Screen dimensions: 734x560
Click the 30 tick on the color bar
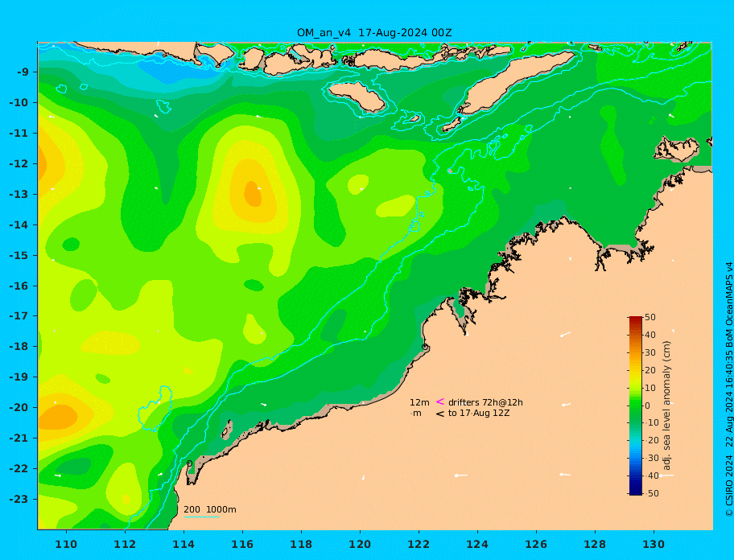[650, 352]
